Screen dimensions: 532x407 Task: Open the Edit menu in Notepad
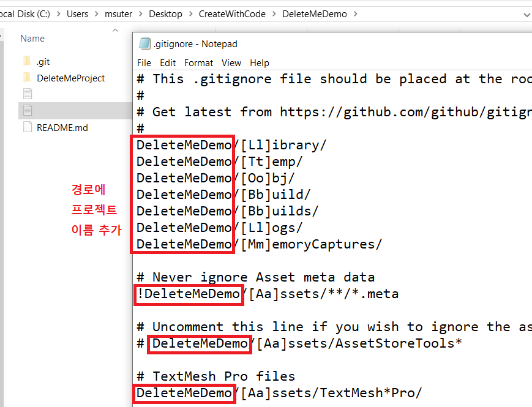(x=168, y=63)
